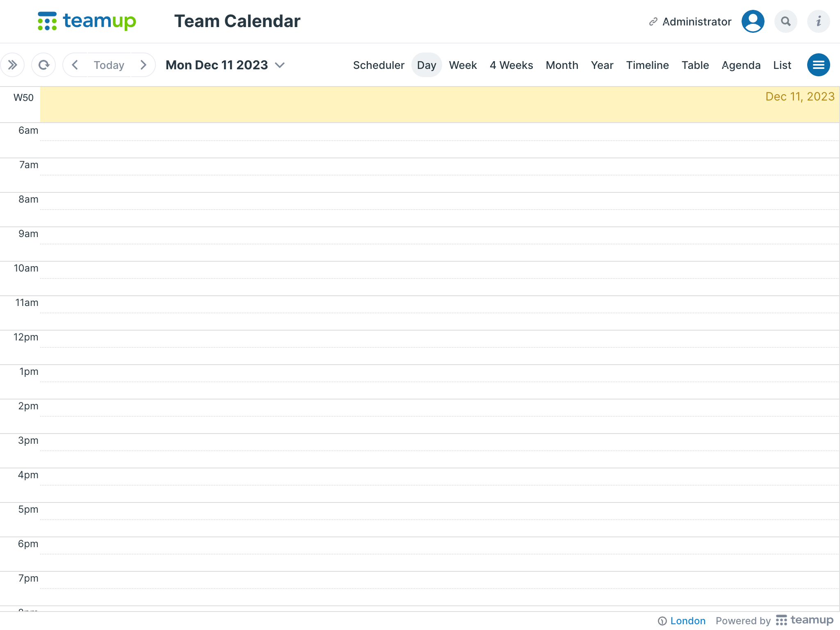Select the Month view tab
The image size is (840, 630).
(562, 65)
